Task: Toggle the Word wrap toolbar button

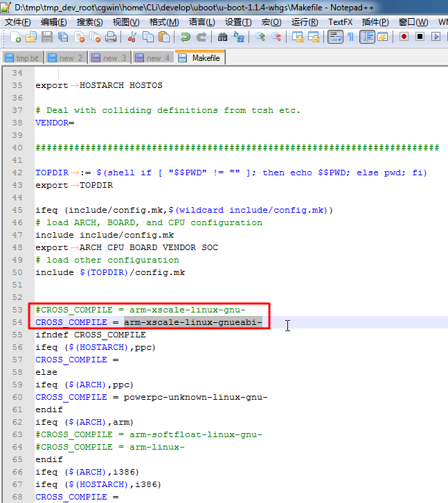Action: click(x=335, y=37)
